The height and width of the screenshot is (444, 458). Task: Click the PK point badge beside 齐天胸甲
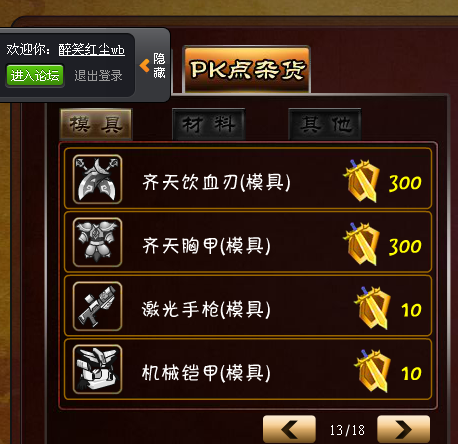pyautogui.click(x=362, y=244)
